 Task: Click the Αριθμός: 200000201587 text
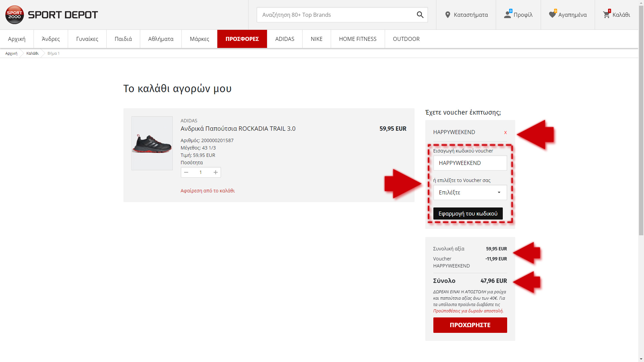[207, 140]
